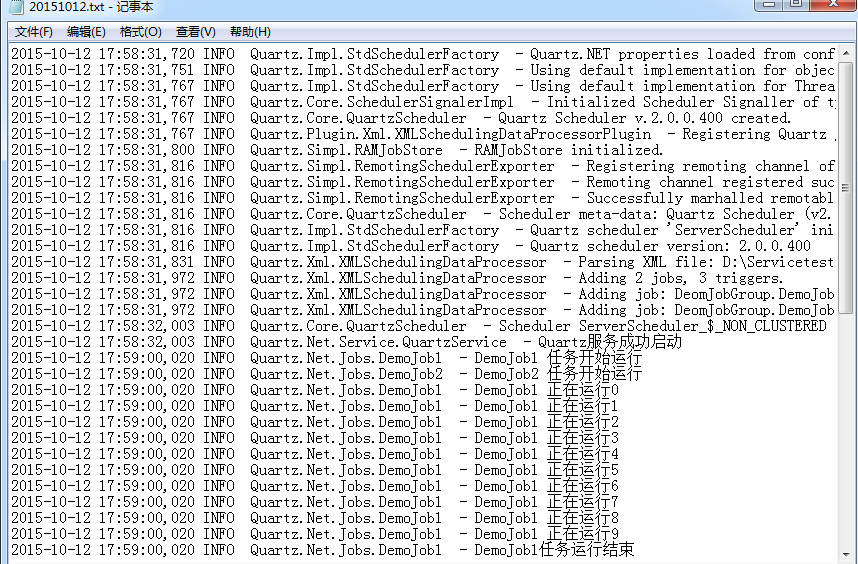Screen dimensions: 858x564
Task: Click the vertical scrollbar thumb
Action: coord(845,188)
